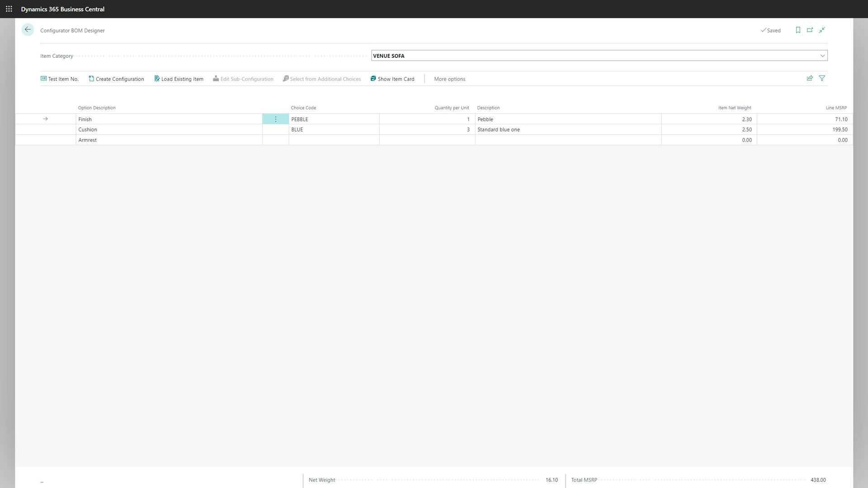
Task: Click the Line MSRP column header
Action: 836,108
